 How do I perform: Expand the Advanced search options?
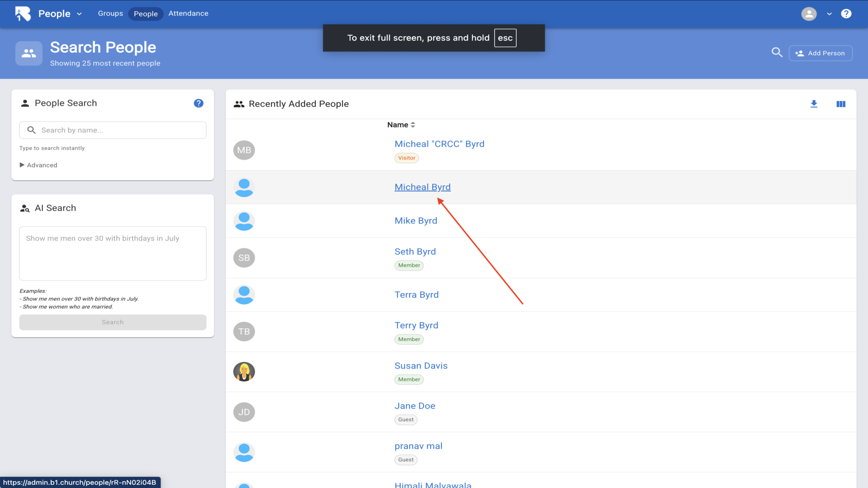38,165
